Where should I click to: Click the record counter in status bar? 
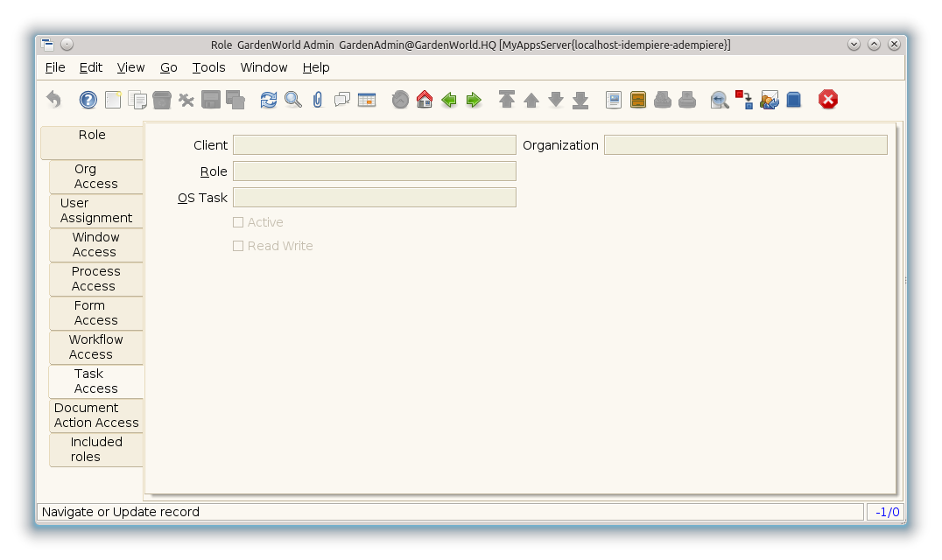(x=887, y=512)
